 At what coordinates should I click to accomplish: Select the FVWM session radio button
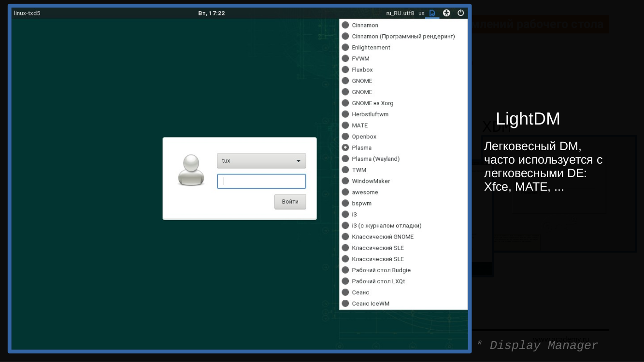[x=345, y=58]
